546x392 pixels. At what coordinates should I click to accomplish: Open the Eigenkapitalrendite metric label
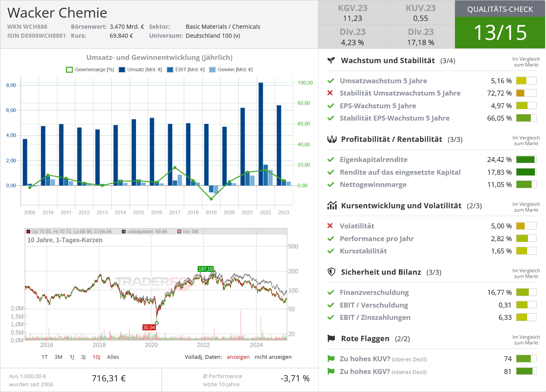pos(373,160)
